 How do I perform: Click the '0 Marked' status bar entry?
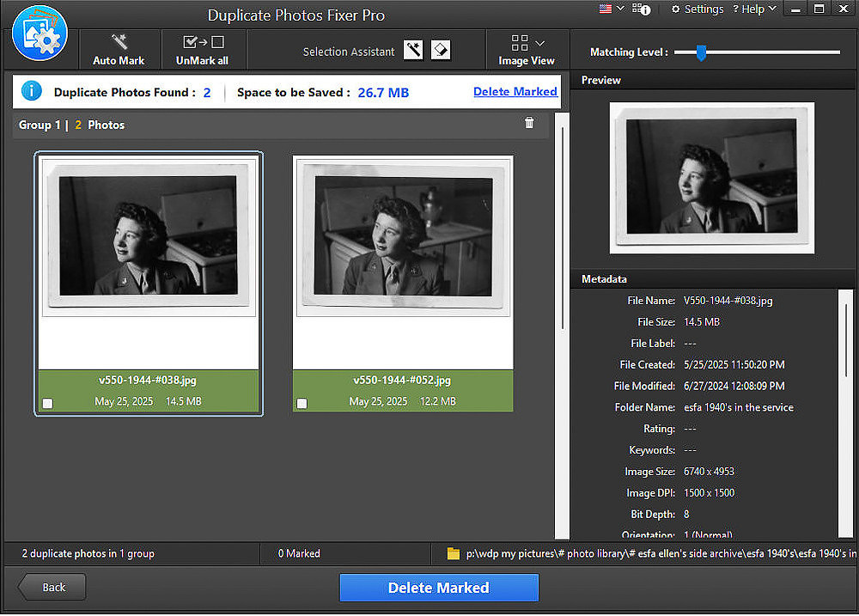click(x=299, y=553)
